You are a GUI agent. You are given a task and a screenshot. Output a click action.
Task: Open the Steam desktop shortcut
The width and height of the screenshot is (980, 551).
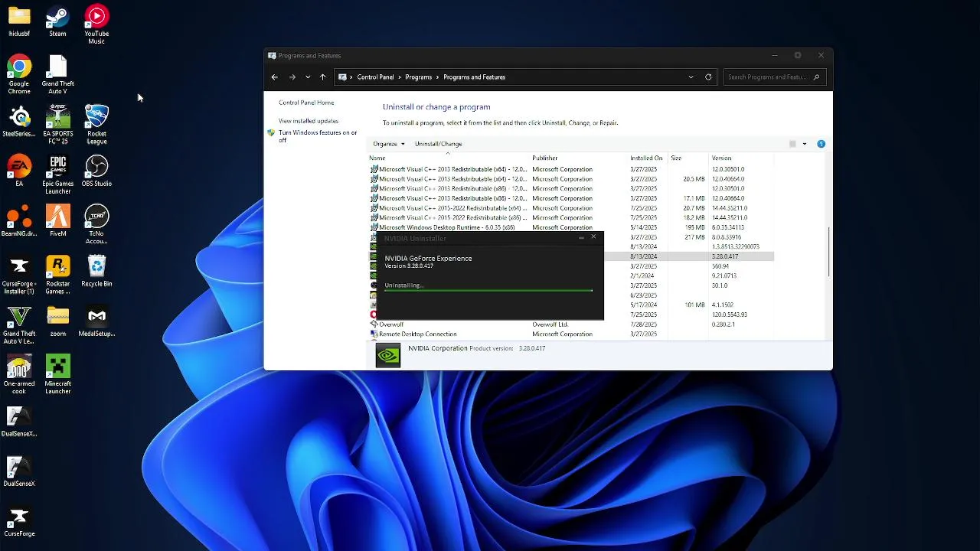pos(57,22)
